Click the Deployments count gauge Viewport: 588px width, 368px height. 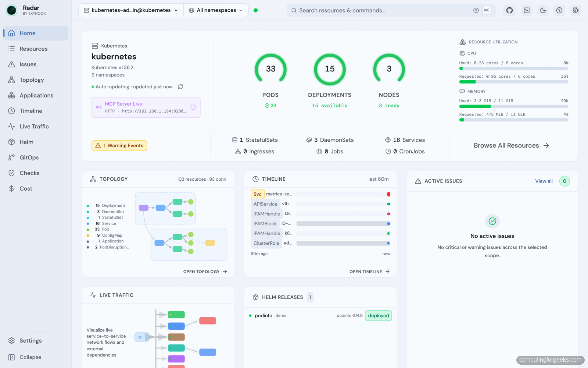coord(330,69)
